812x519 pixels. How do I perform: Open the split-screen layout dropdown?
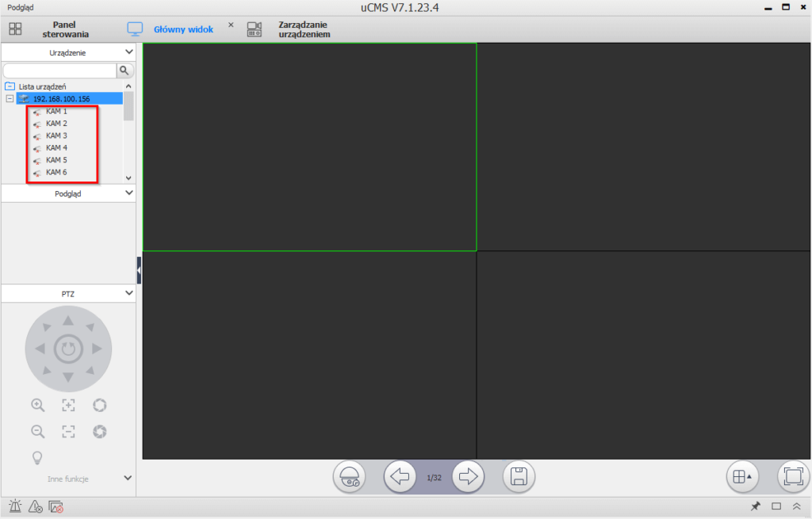coord(743,476)
